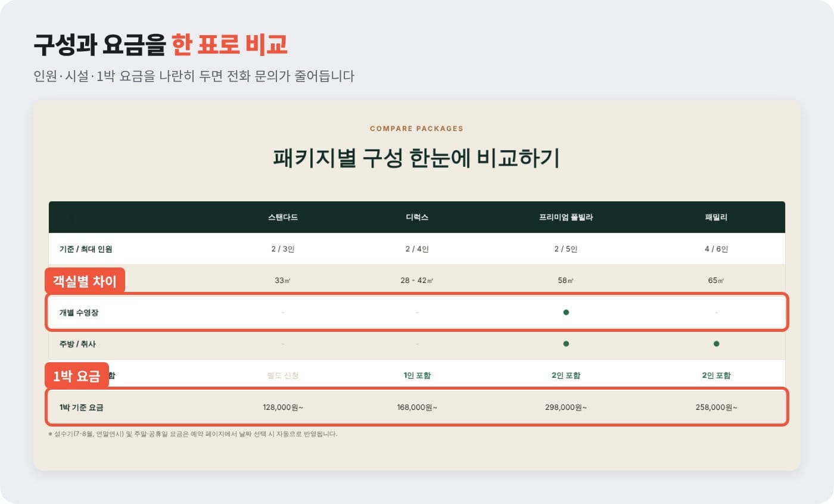Image resolution: width=834 pixels, height=504 pixels.
Task: Click the 주방 / 취사 dot under 프리미엄 풀빌라
Action: pyautogui.click(x=566, y=344)
